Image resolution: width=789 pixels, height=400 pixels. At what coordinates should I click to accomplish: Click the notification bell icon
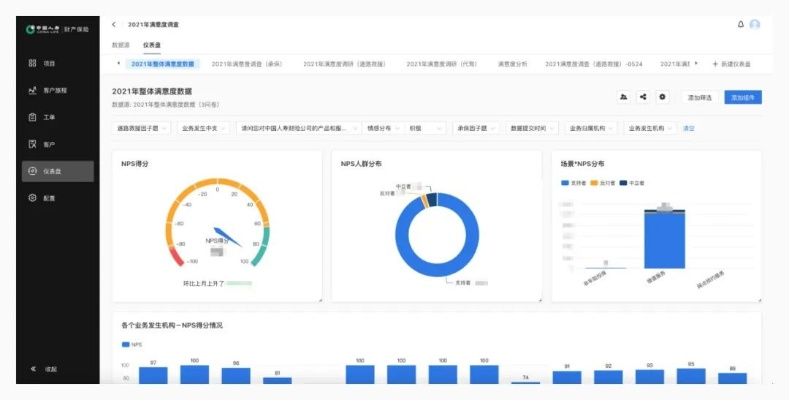(x=740, y=24)
